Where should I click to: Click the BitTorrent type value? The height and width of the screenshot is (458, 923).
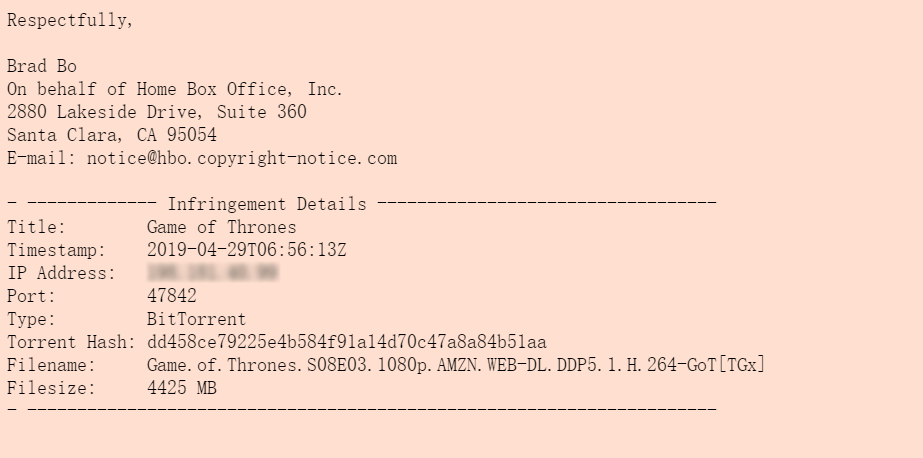196,319
